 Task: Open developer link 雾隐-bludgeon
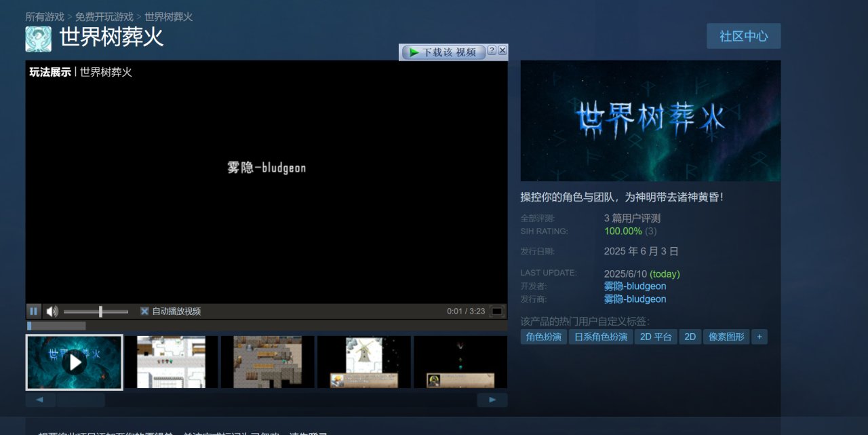[635, 286]
